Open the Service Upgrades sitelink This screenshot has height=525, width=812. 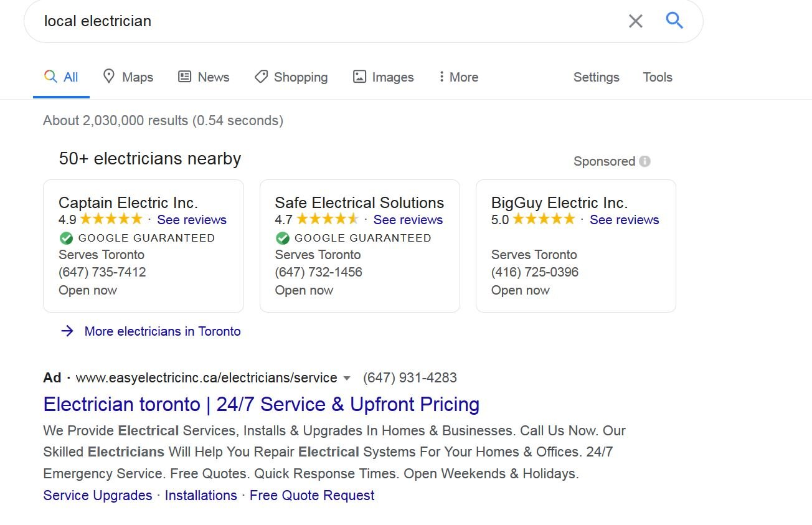pos(98,496)
